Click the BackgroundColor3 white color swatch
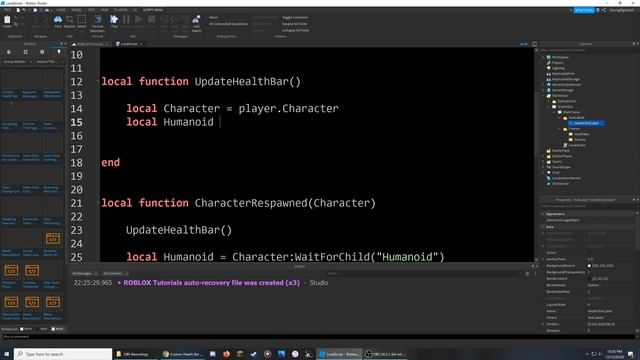 [x=589, y=266]
